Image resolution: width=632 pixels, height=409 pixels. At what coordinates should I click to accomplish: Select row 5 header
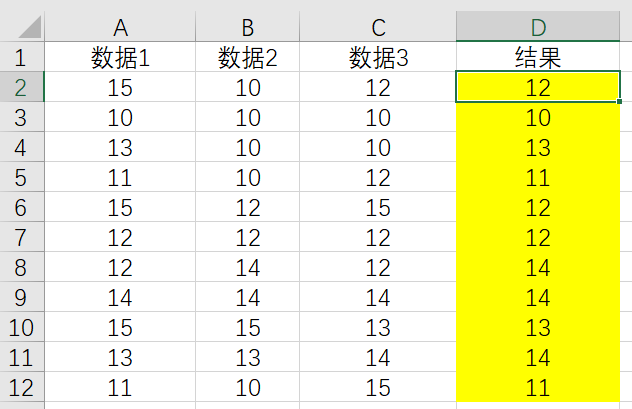pyautogui.click(x=22, y=177)
